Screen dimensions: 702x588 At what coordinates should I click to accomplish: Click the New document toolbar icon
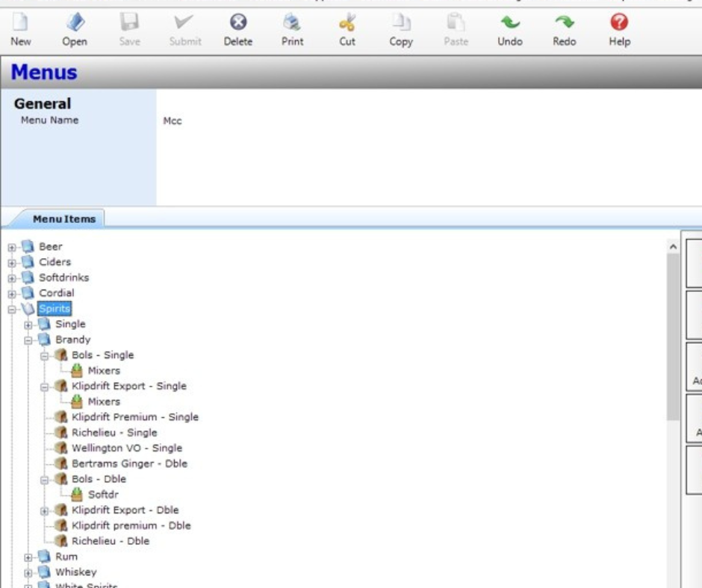pos(21,30)
